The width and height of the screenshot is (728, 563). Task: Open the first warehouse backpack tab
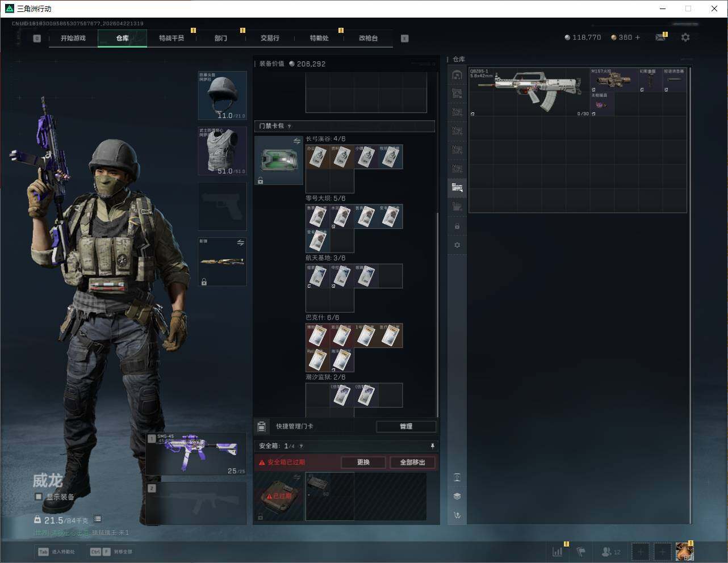pyautogui.click(x=457, y=75)
